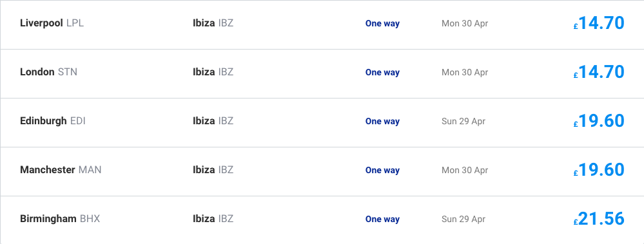Click One way label on Birmingham row
Viewport: 644px width, 244px height.
(x=382, y=220)
